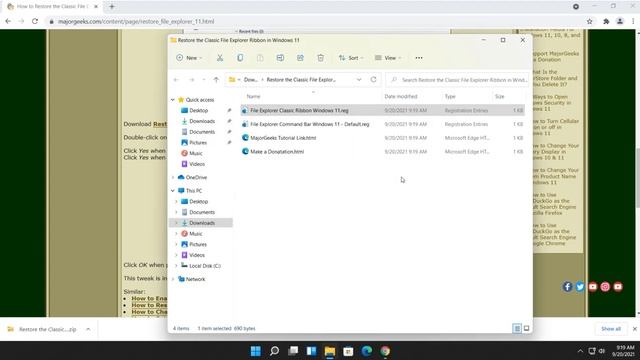The width and height of the screenshot is (640, 360).
Task: Click the search box in File Explorer
Action: coord(458,80)
